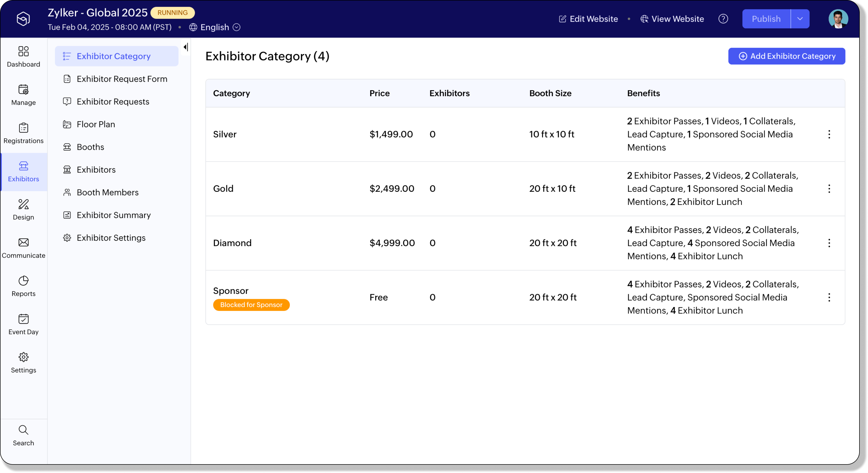Open Silver category more options menu

click(x=829, y=134)
